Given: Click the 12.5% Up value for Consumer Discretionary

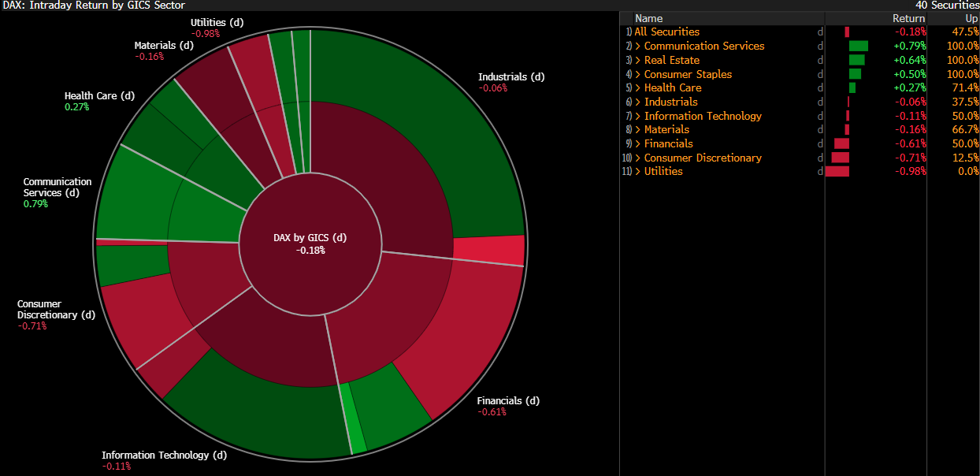Looking at the screenshot, I should coord(966,158).
